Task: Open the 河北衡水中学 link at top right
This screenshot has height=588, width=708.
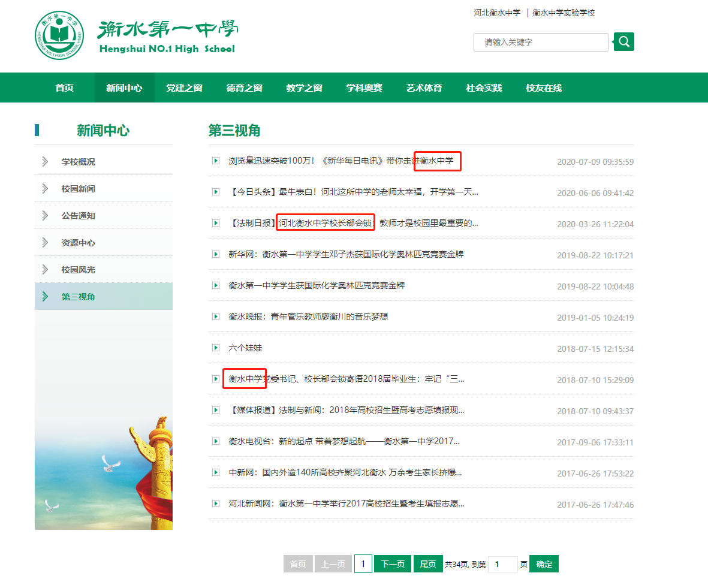Action: point(498,13)
